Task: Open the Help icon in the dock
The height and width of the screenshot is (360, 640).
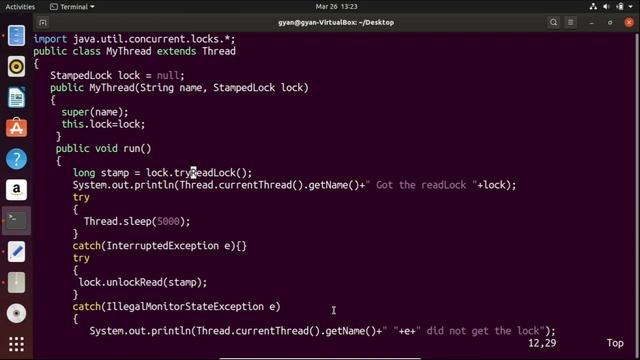Action: point(16,159)
